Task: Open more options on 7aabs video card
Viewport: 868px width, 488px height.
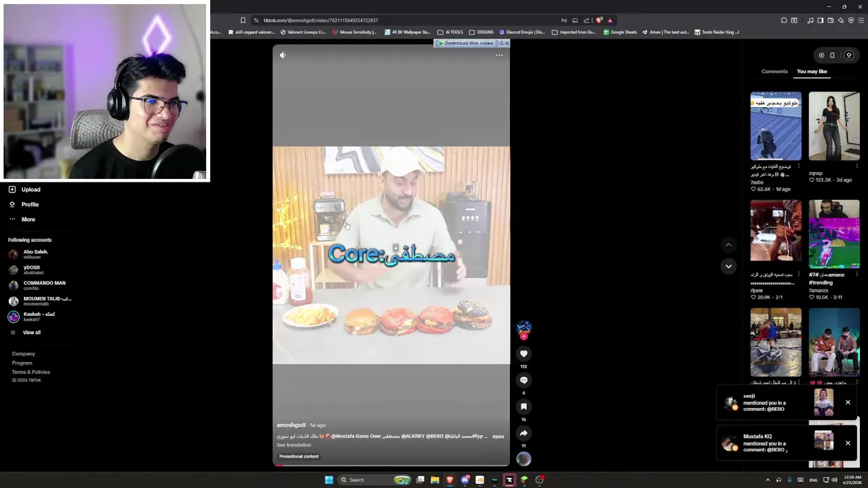Action: pyautogui.click(x=798, y=167)
